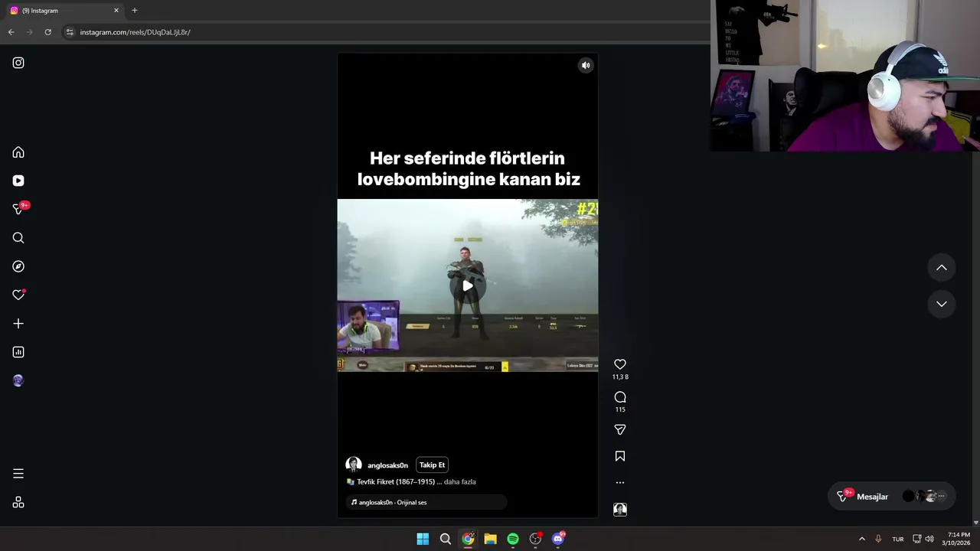Image resolution: width=980 pixels, height=551 pixels.
Task: Open the Dashboard insights chart icon
Action: point(18,352)
